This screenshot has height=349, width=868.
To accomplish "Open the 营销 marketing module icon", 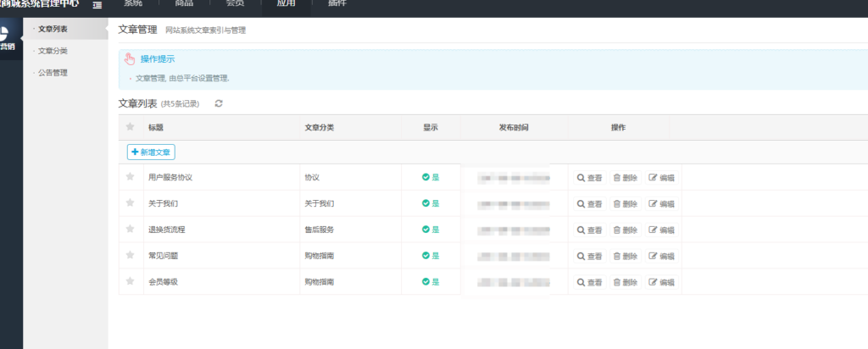I will (x=8, y=37).
